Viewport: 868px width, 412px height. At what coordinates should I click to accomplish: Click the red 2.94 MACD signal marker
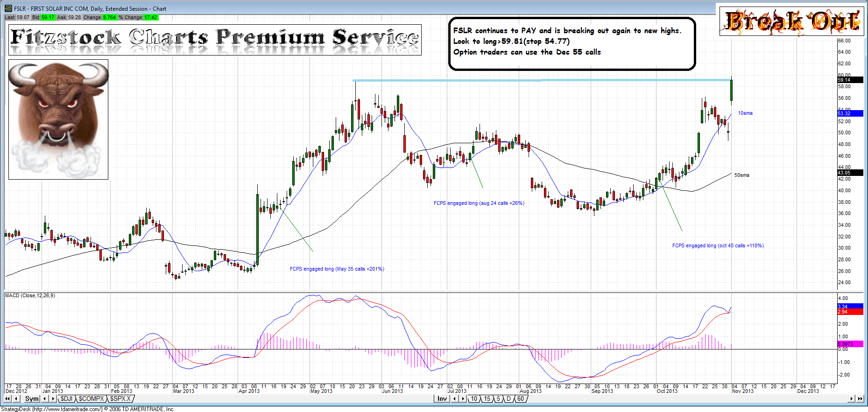tap(850, 312)
